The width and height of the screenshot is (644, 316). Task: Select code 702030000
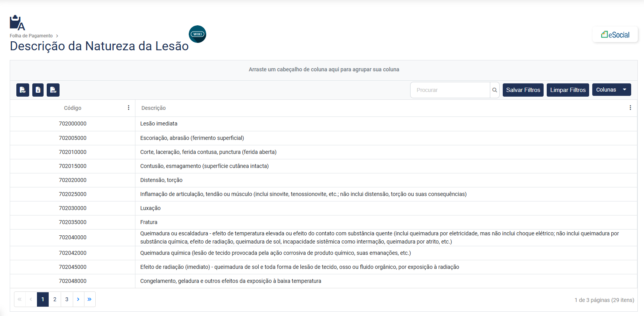point(73,208)
